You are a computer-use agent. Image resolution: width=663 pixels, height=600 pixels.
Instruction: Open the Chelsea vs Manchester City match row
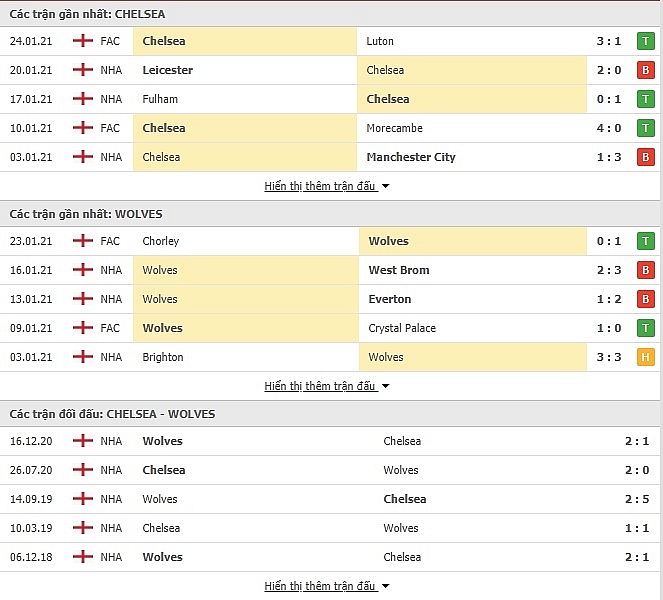(x=330, y=157)
